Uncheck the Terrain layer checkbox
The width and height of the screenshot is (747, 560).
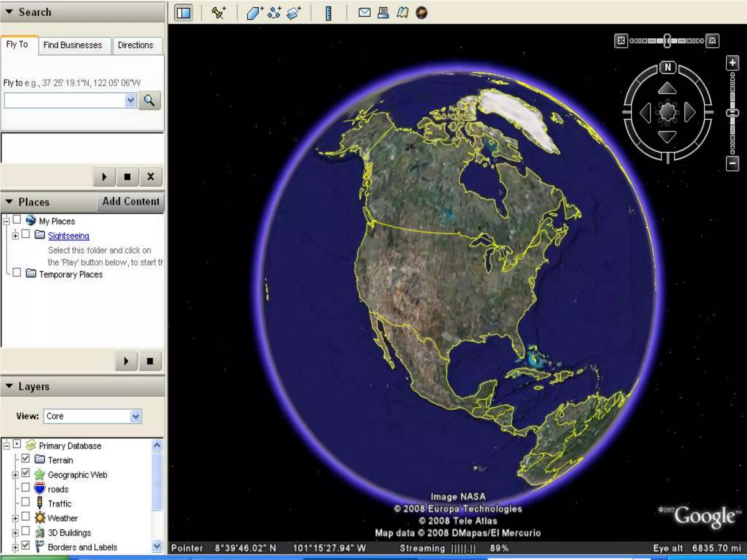pyautogui.click(x=26, y=458)
